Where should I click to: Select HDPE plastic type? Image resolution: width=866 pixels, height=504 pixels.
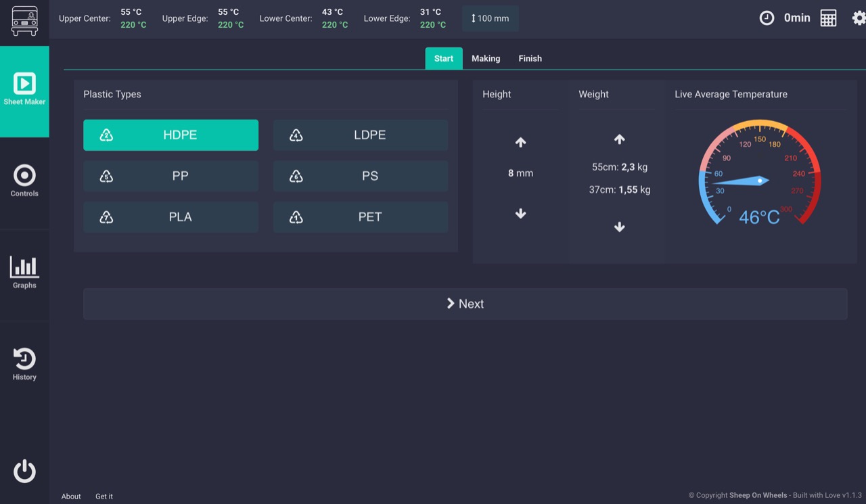[x=170, y=135]
